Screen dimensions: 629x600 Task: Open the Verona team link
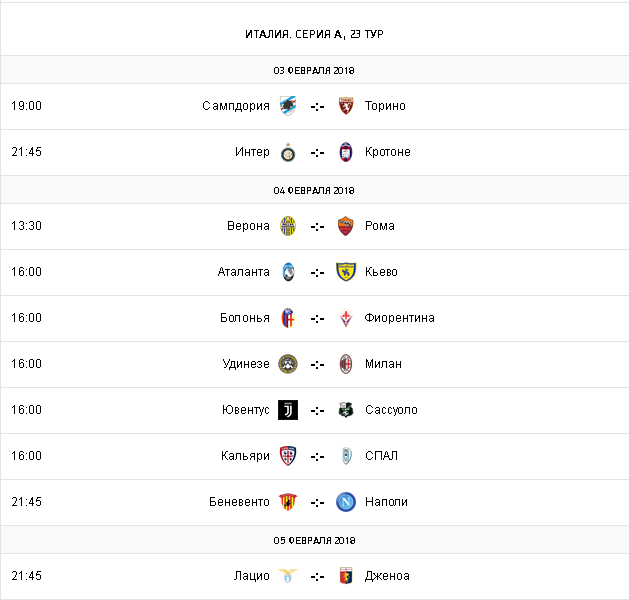[248, 226]
